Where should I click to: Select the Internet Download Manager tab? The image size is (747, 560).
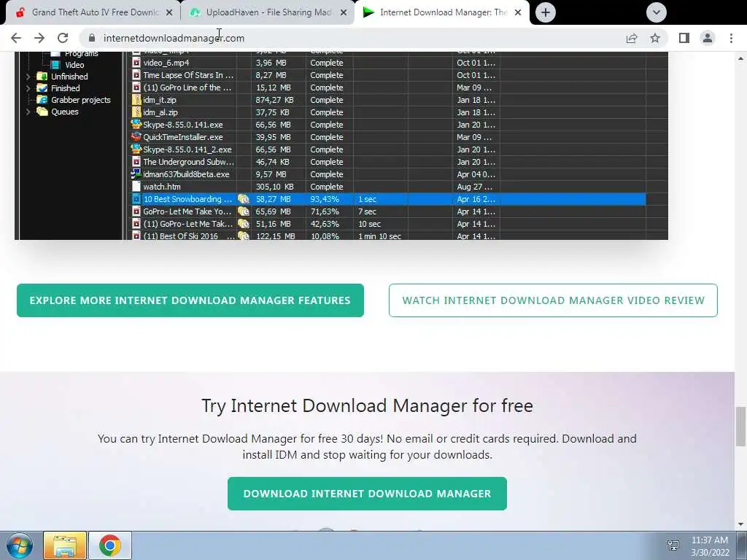point(441,12)
